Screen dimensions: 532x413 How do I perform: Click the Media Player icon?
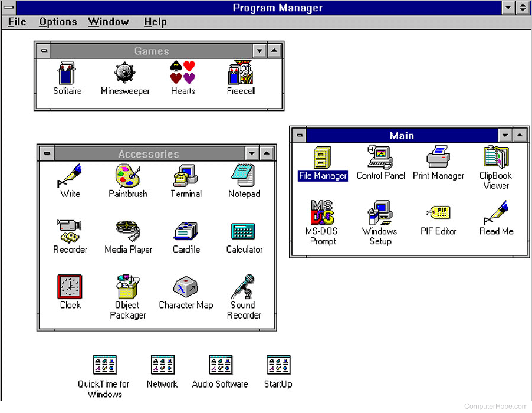pyautogui.click(x=128, y=231)
